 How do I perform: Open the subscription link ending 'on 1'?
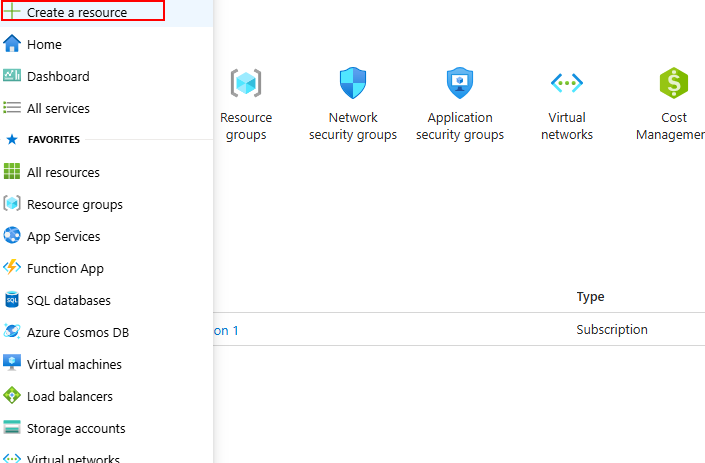tap(226, 331)
